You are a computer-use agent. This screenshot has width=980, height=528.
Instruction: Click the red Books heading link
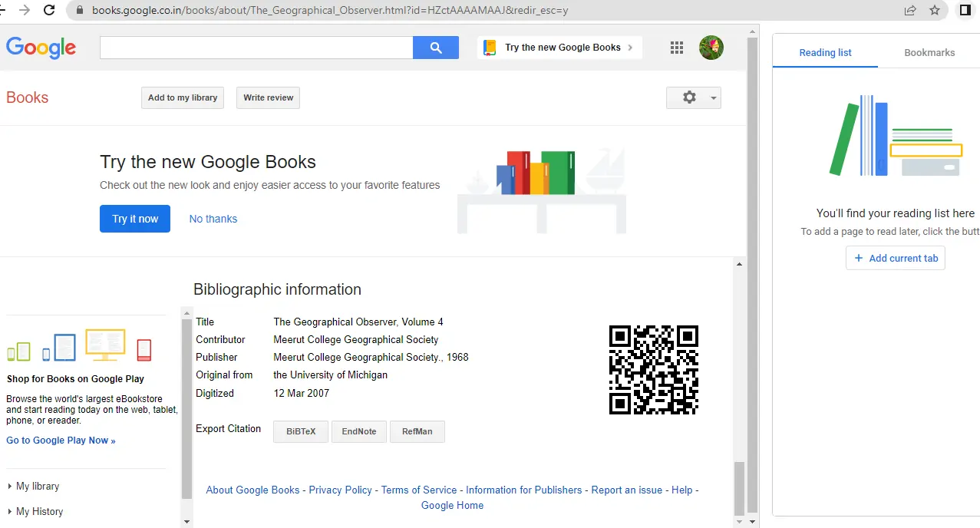click(27, 97)
